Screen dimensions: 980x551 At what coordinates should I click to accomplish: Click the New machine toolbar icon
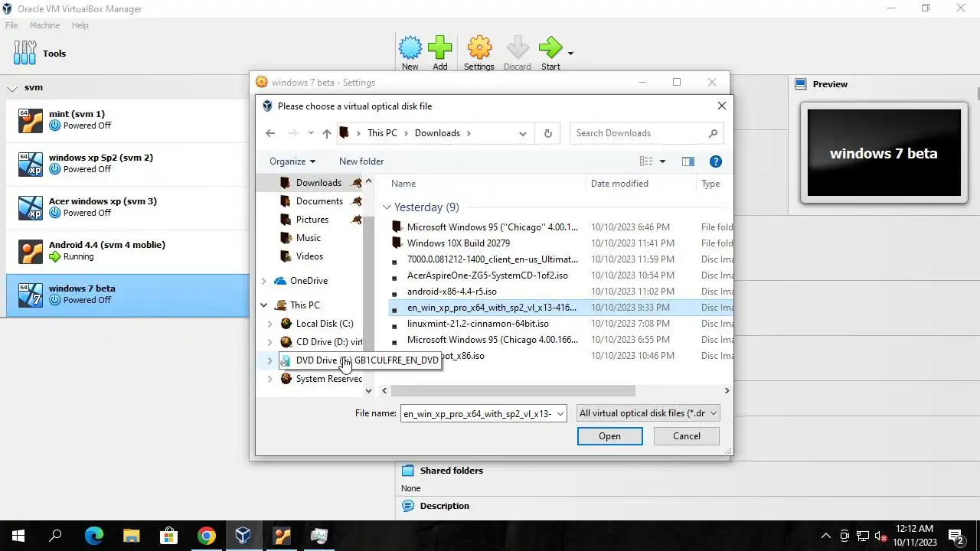pos(410,47)
